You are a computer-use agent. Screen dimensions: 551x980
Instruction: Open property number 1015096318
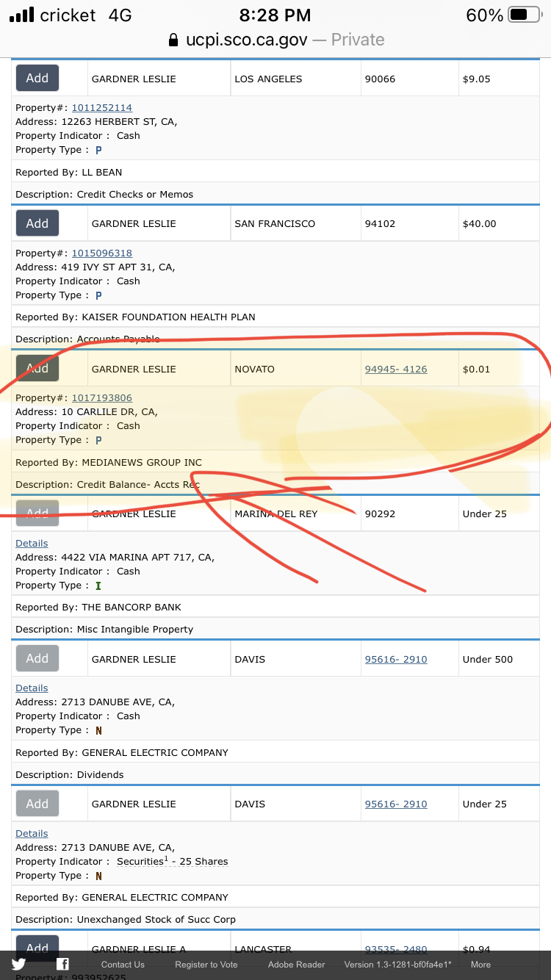[x=101, y=253]
